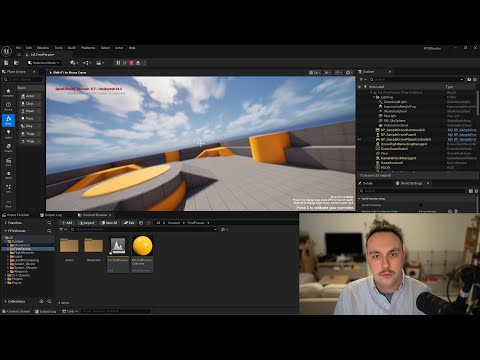Open the viewport Lit view mode dropdown
480x360 pixels.
314,72
